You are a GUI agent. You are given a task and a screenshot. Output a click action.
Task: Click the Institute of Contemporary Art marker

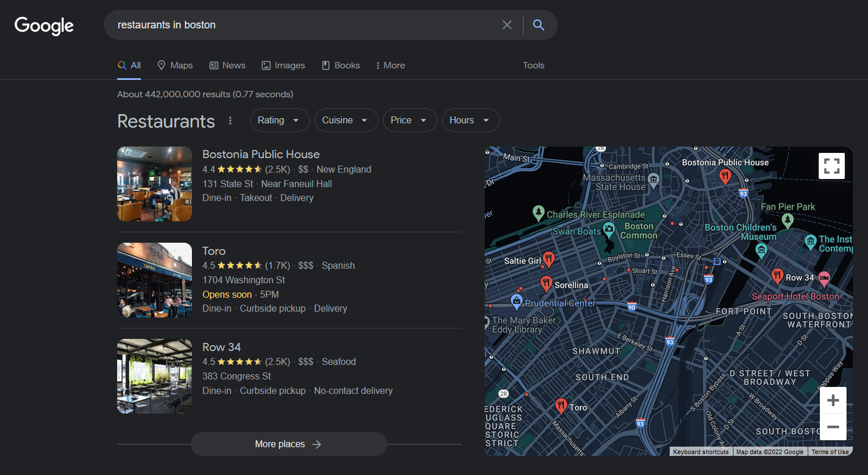811,242
